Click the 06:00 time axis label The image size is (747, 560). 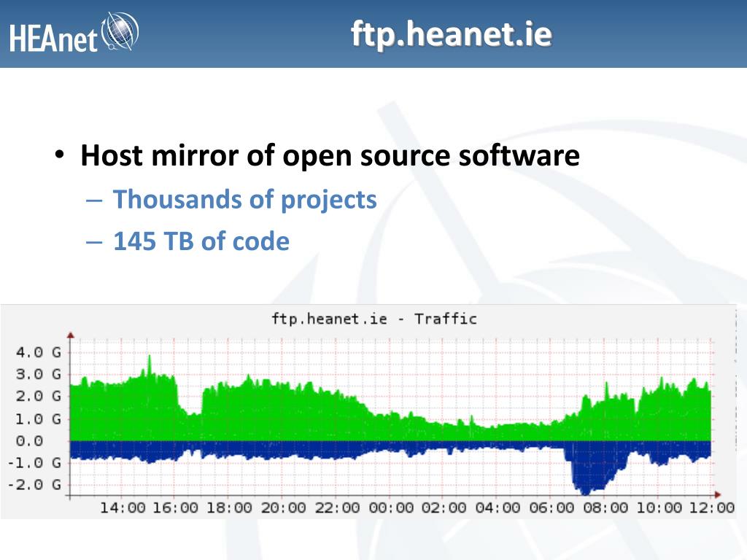(x=551, y=507)
